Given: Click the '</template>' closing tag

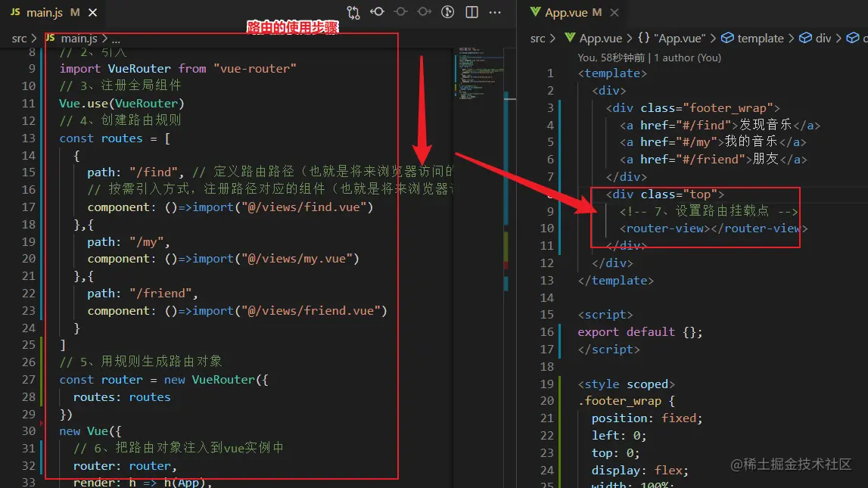Looking at the screenshot, I should click(615, 281).
